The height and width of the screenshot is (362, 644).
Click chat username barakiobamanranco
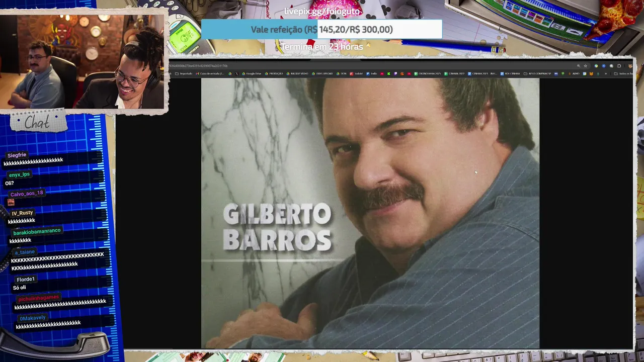point(37,231)
